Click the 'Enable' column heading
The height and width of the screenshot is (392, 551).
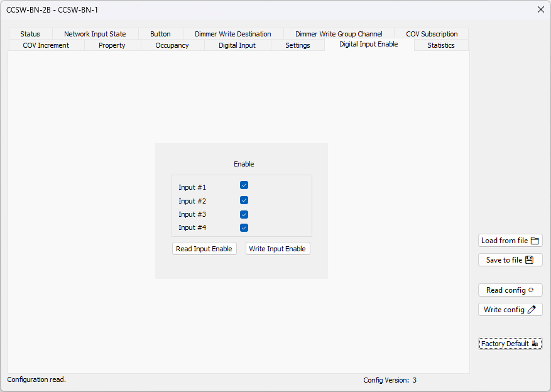[244, 164]
